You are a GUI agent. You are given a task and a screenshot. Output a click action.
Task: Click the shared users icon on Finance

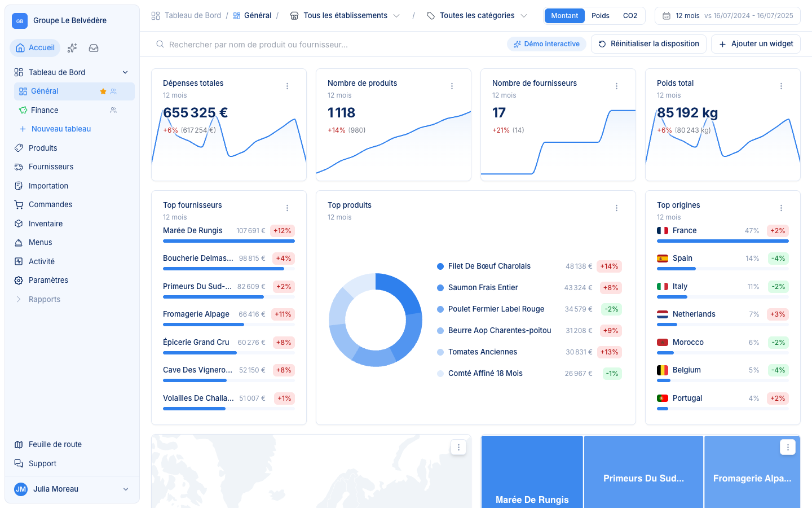pos(113,110)
